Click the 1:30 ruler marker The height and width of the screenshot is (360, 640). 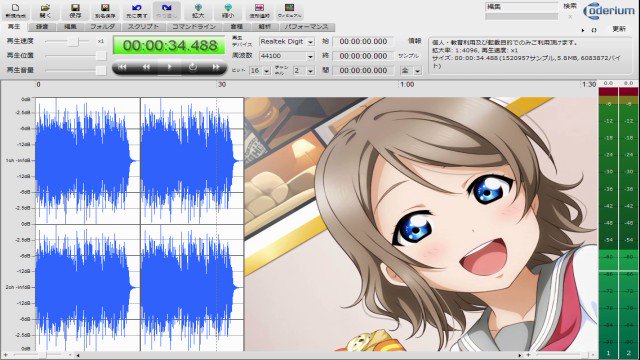[x=589, y=84]
